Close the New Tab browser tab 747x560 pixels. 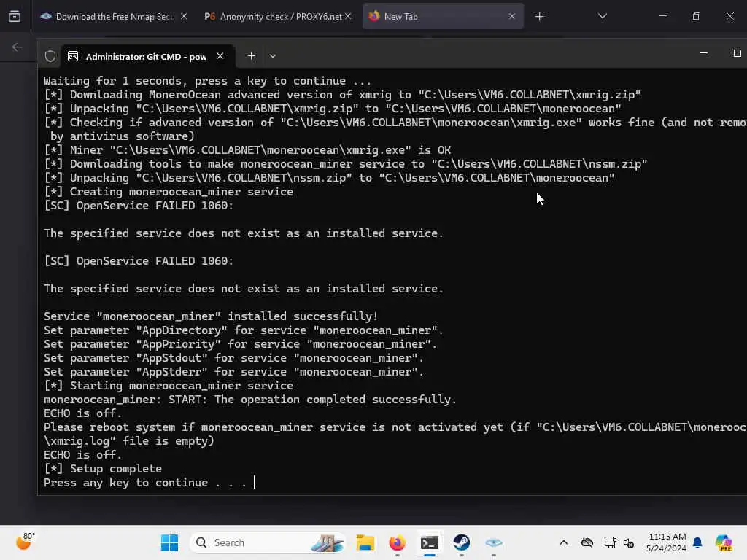(511, 17)
